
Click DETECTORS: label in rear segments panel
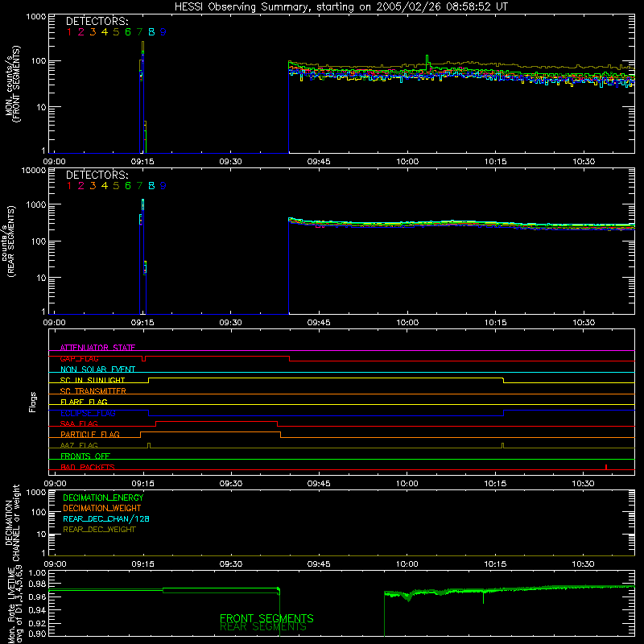97,175
